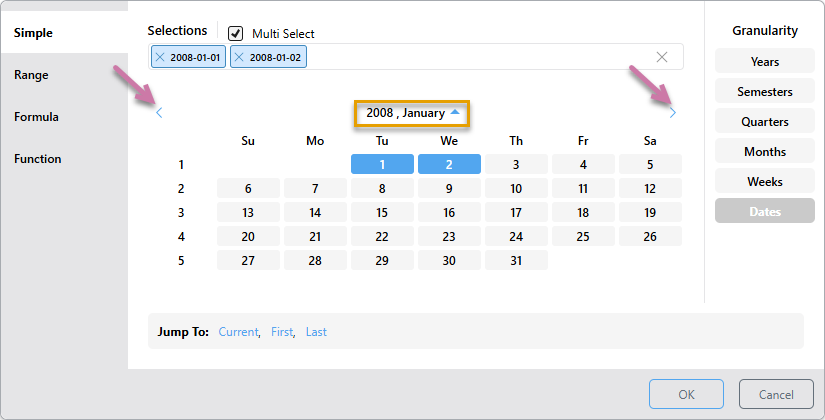Viewport: 825px width, 420px height.
Task: Click inside the Selections field
Action: point(480,57)
